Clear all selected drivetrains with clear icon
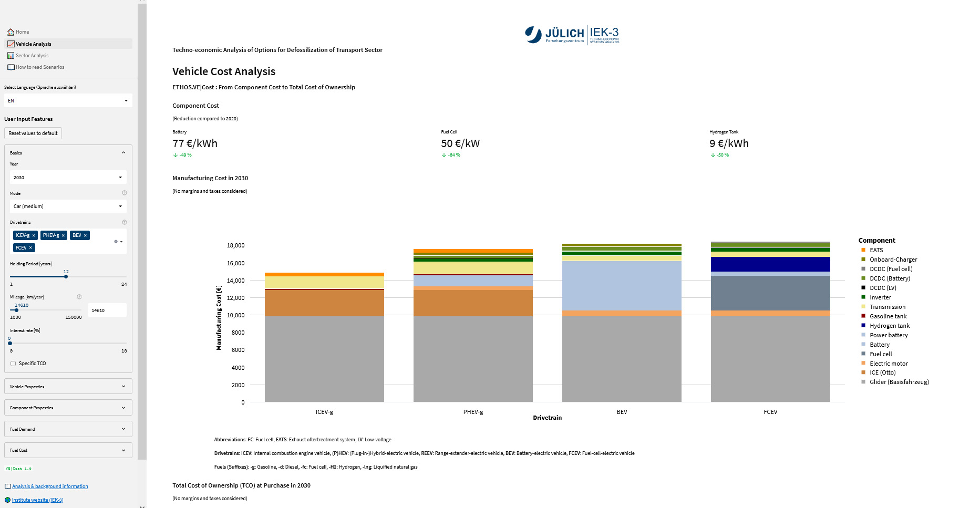The height and width of the screenshot is (508, 980). (116, 242)
